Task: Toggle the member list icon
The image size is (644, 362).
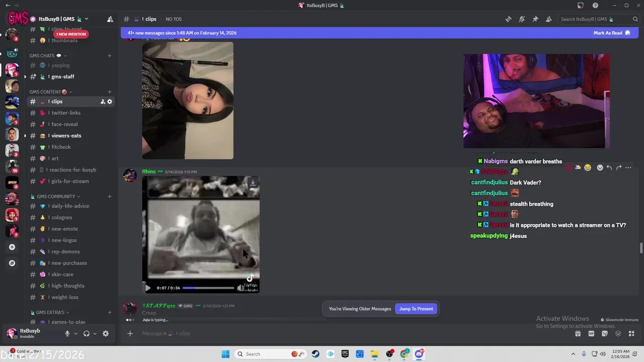Action: (x=548, y=19)
